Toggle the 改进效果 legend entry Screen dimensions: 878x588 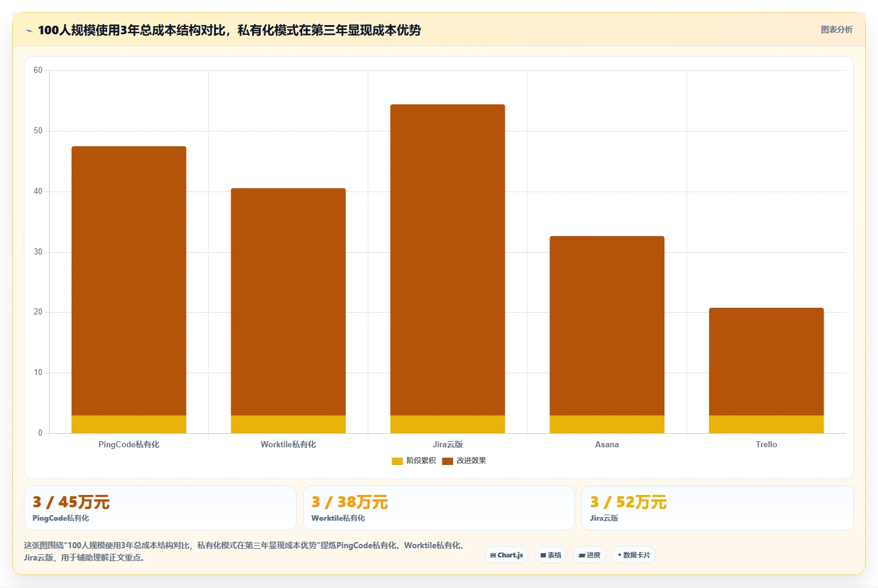tap(464, 461)
